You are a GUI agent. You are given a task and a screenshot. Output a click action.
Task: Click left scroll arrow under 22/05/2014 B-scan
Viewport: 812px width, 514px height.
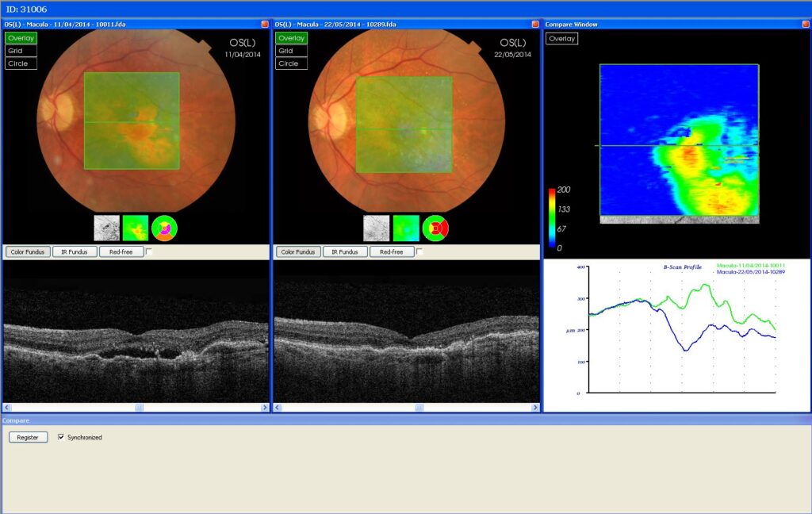[278, 408]
